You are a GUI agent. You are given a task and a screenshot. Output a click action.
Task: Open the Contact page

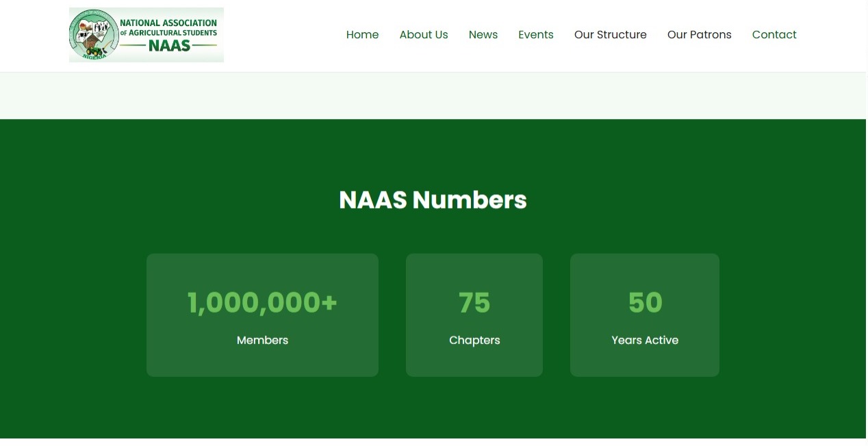click(x=774, y=34)
